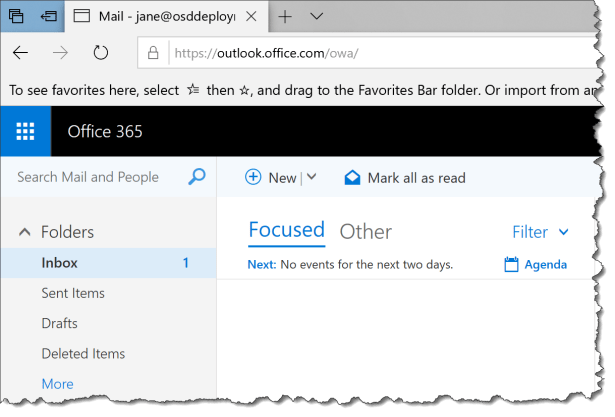615x417 pixels.
Task: Open the Drafts folder
Action: [x=59, y=323]
